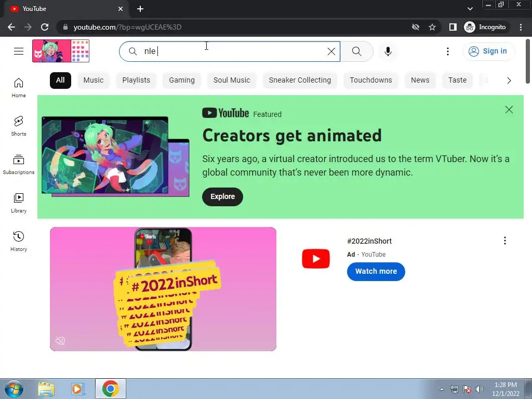Click the red YouTube channel logo

[315, 259]
